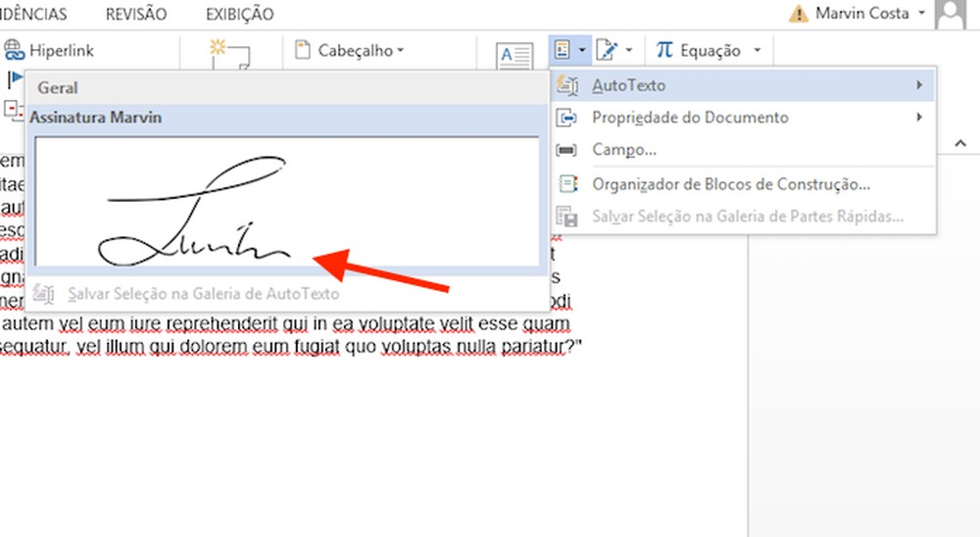Collapse the ribbon with the chevron
The image size is (980, 537).
(960, 143)
